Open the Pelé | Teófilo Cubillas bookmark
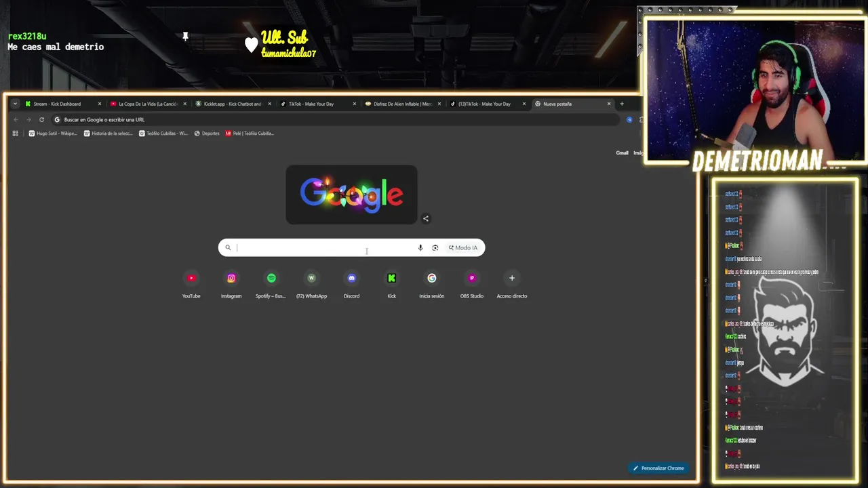 click(250, 134)
